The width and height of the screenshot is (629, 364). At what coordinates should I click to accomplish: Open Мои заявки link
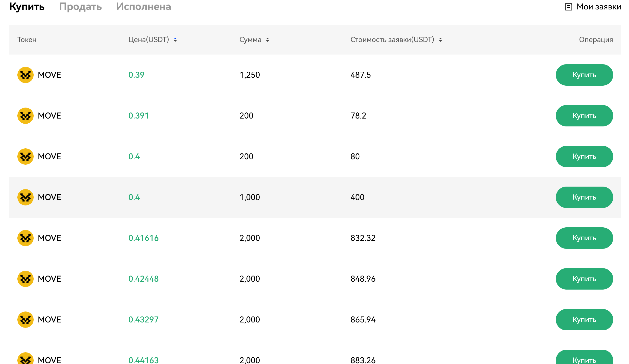tap(593, 7)
